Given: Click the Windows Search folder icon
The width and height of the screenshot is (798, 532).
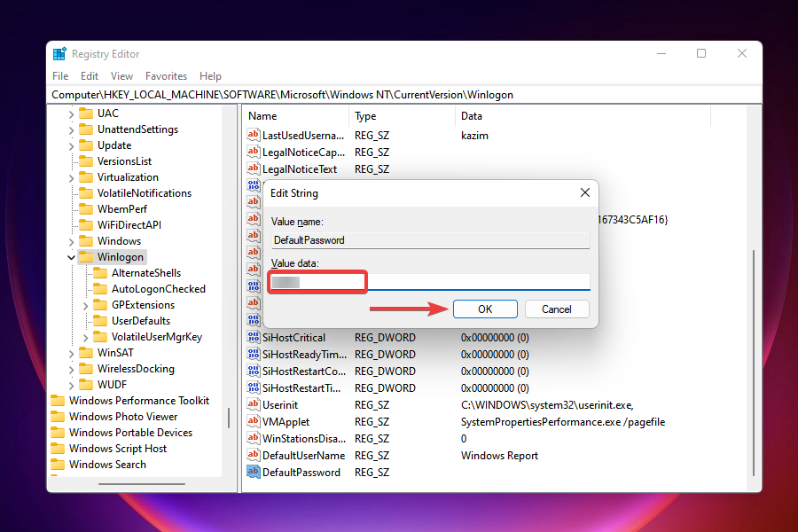Looking at the screenshot, I should (58, 465).
